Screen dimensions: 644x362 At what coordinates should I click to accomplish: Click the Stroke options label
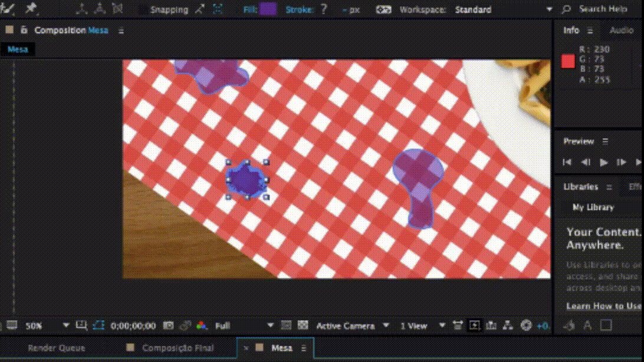(x=299, y=10)
